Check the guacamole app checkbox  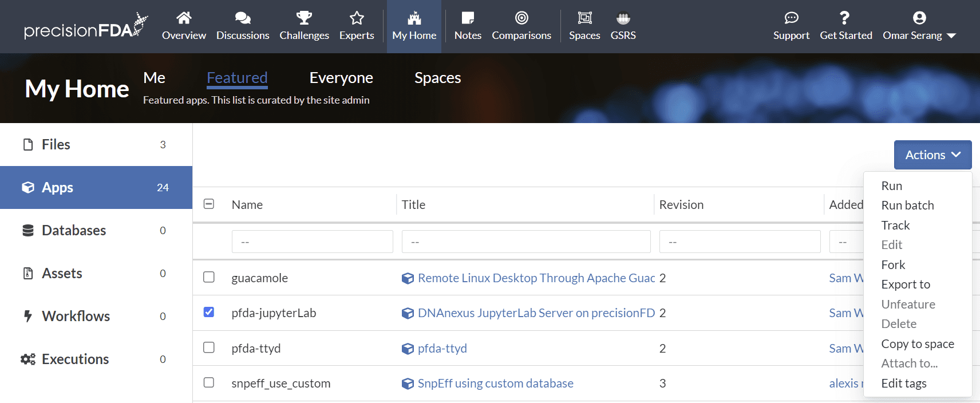209,277
